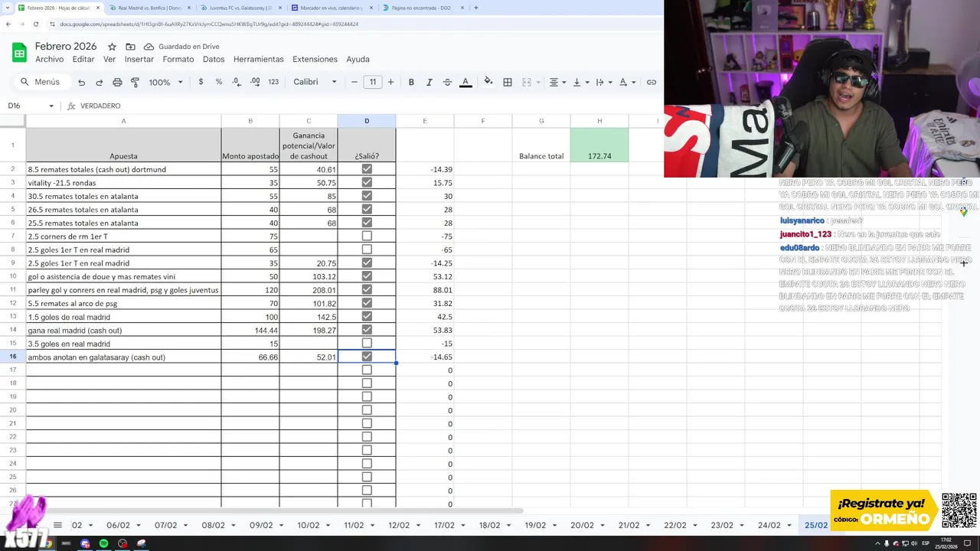Viewport: 980px width, 551px height.
Task: Toggle the vitality -21.5 rondas checkbox
Action: coord(367,182)
